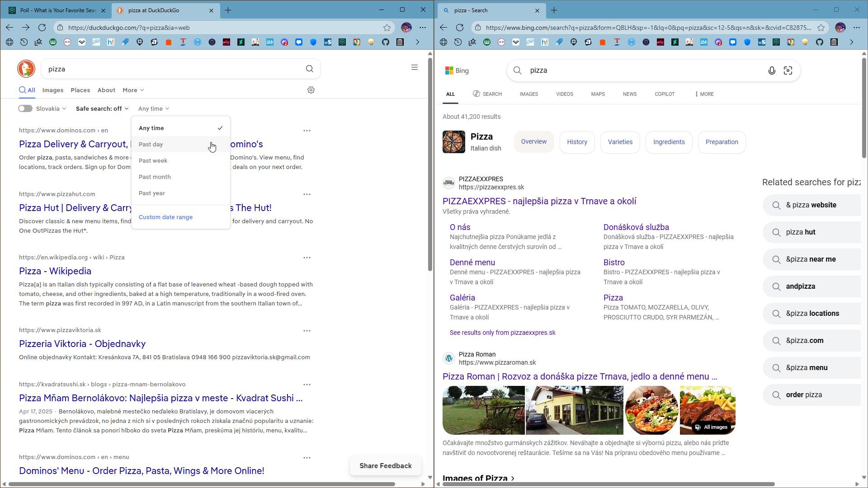Click Bing voice search microphone icon
Screen dimensions: 868x488
point(772,70)
